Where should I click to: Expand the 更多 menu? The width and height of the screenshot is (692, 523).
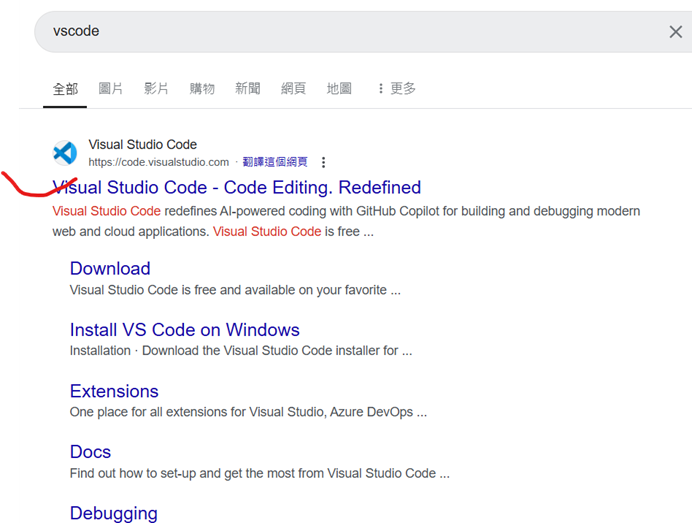[x=397, y=88]
